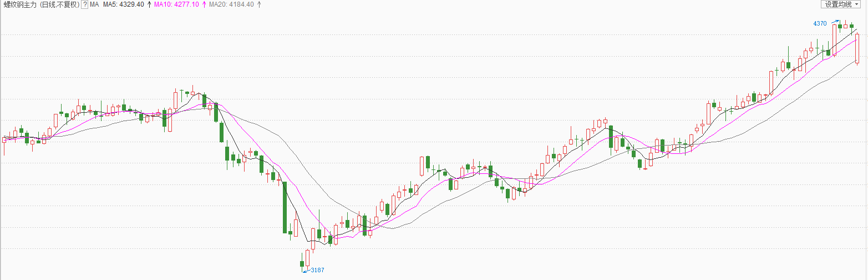Select the magenta MA10: 4277.10 value

click(x=177, y=4)
